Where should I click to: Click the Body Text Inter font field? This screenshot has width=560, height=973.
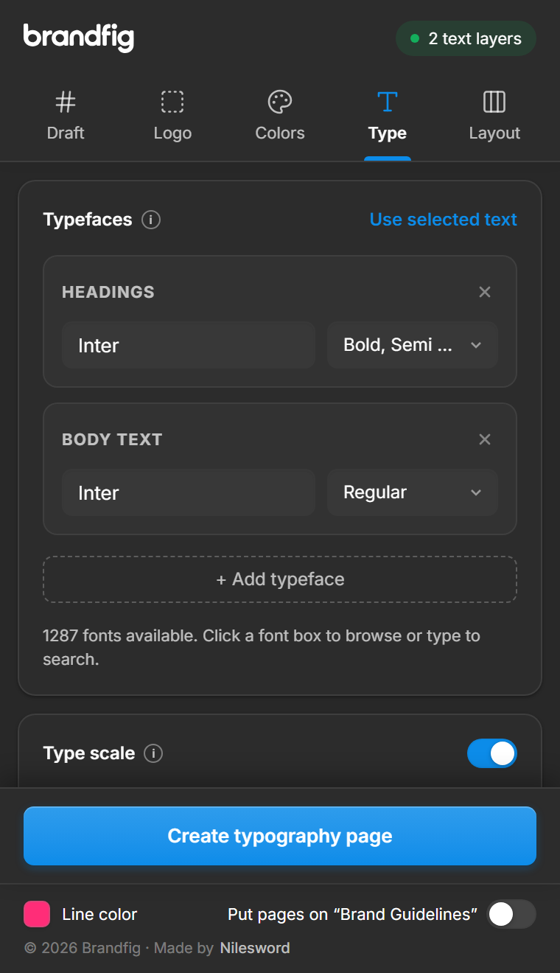coord(189,492)
